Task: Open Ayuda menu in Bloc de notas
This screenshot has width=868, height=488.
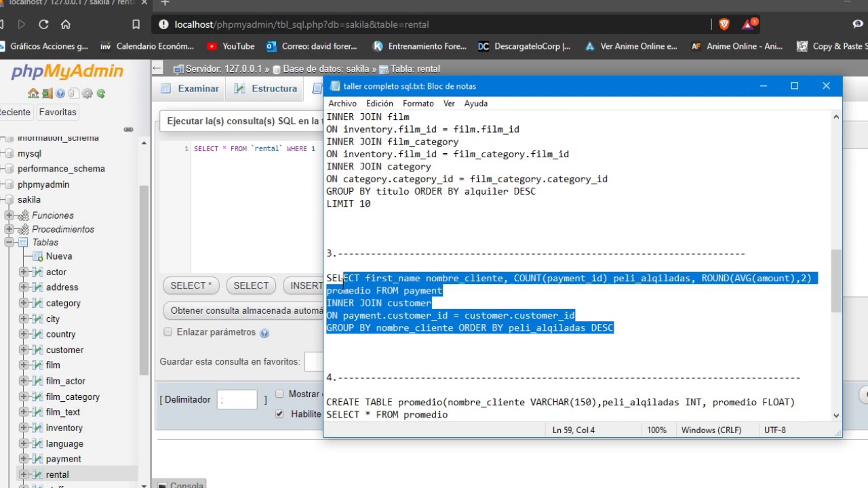Action: coord(475,104)
